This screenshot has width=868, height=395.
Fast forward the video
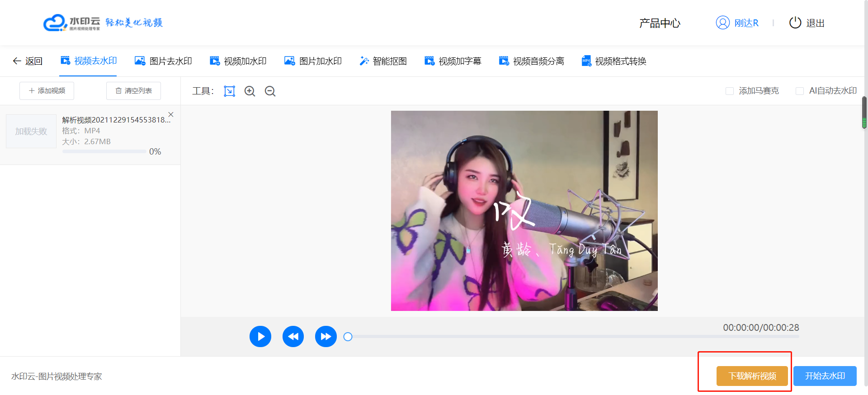tap(326, 337)
